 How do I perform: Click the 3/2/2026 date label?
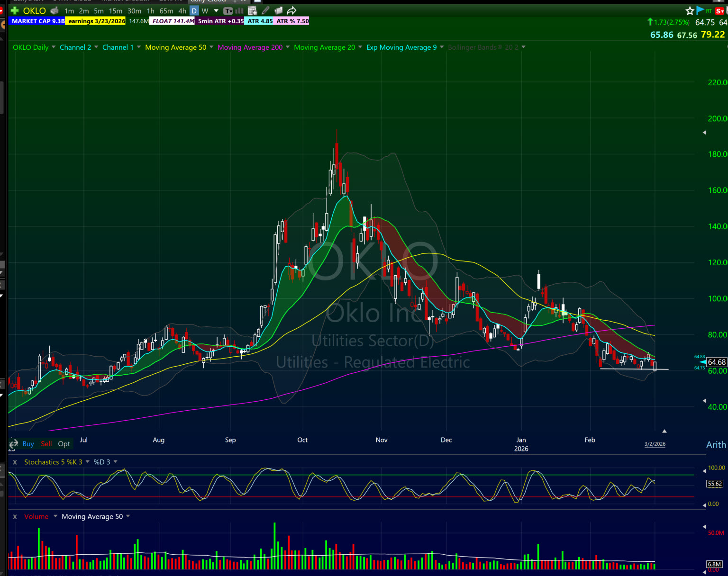pos(655,444)
